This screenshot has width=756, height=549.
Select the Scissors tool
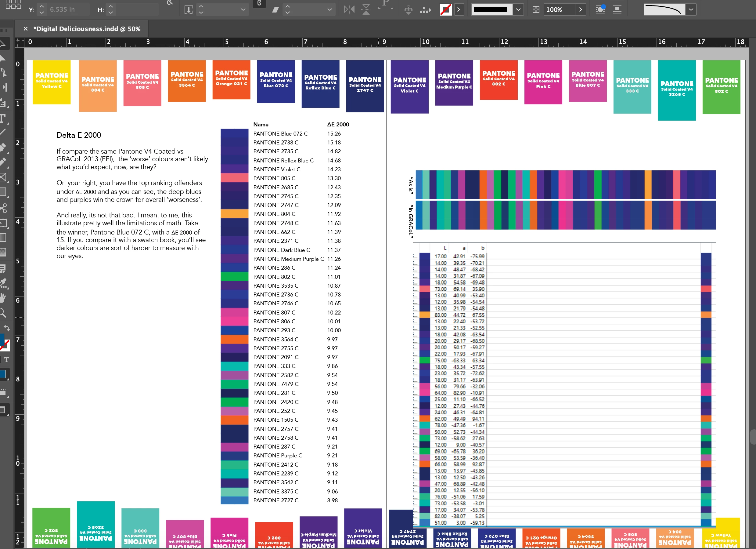click(3, 208)
